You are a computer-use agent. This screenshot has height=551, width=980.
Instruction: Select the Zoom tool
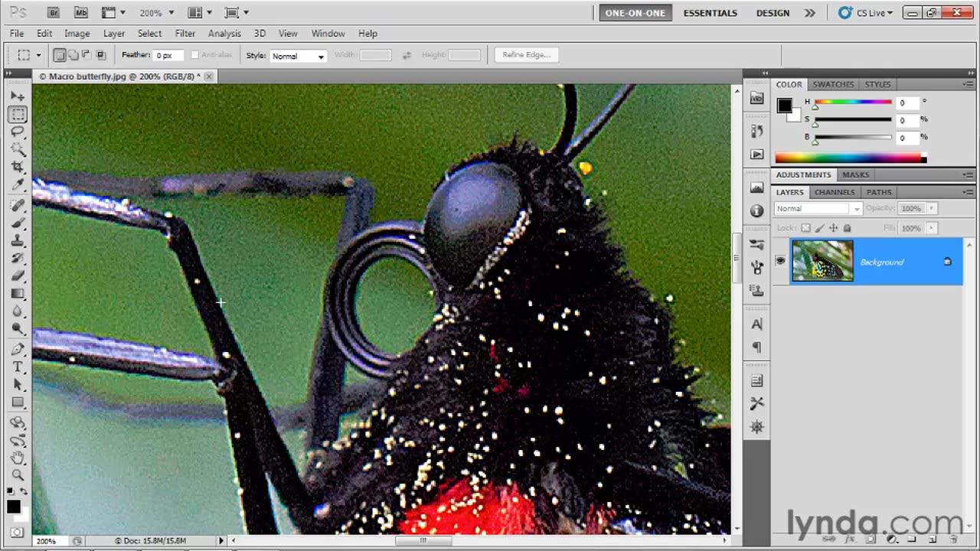point(18,475)
